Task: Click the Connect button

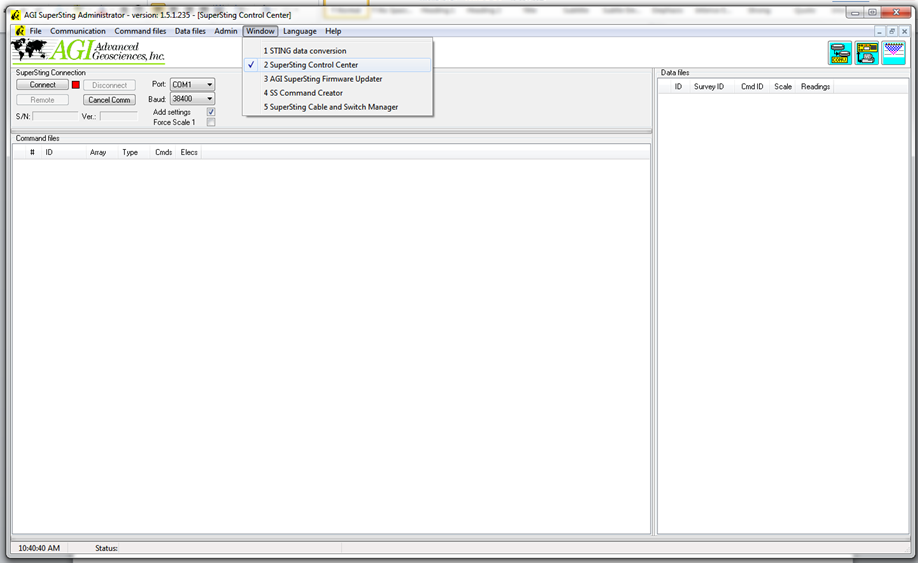Action: 42,85
